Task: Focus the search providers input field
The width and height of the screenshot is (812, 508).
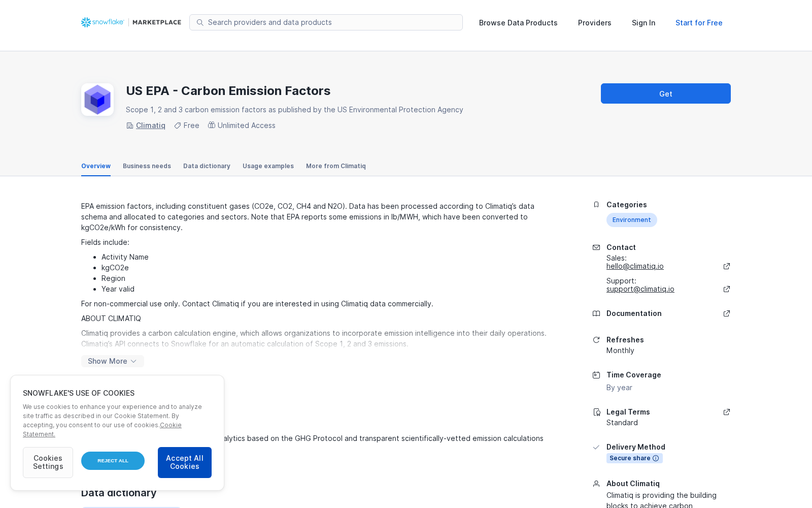Action: click(326, 22)
